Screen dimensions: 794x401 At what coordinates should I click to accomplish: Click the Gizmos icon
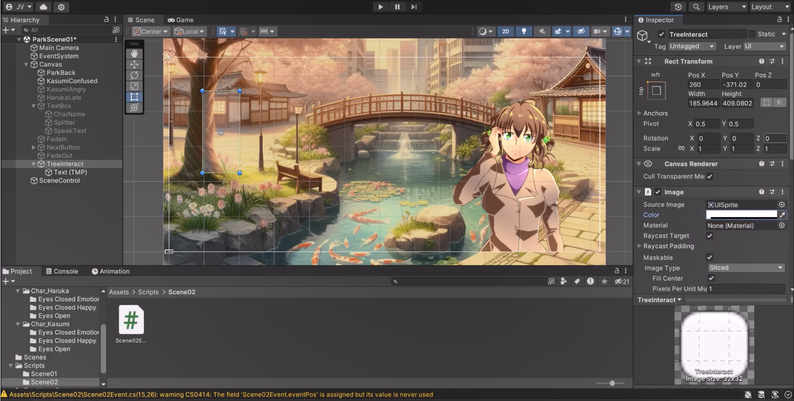[617, 31]
